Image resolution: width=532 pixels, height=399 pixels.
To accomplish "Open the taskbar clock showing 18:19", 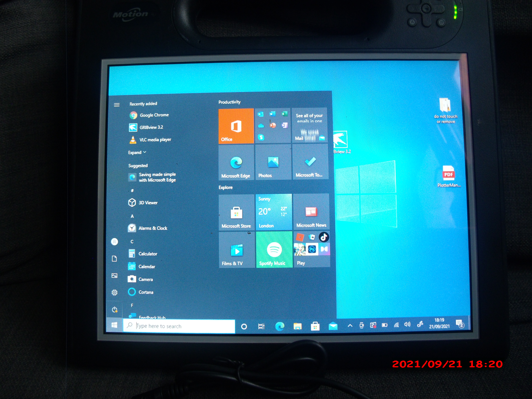I will pos(439,323).
